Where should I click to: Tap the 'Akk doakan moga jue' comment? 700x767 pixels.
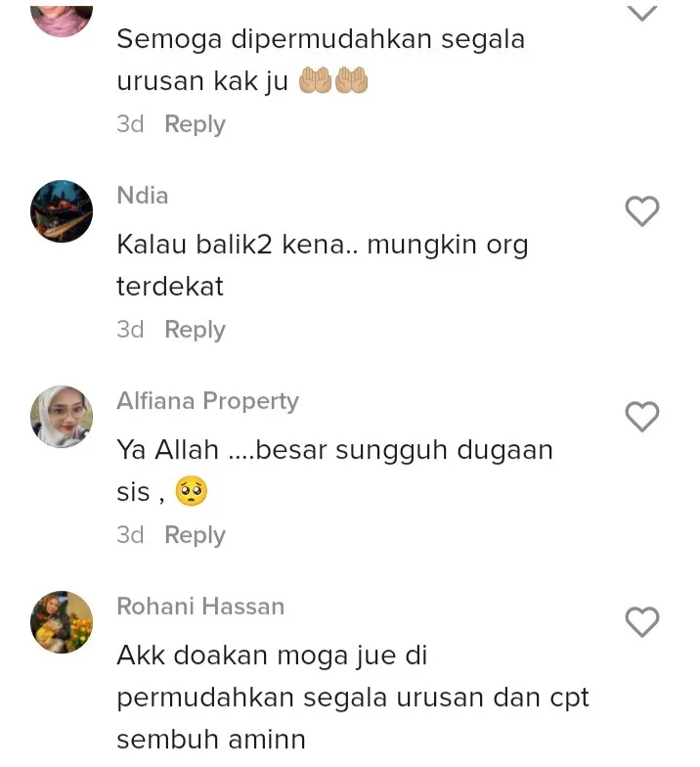[x=353, y=697]
